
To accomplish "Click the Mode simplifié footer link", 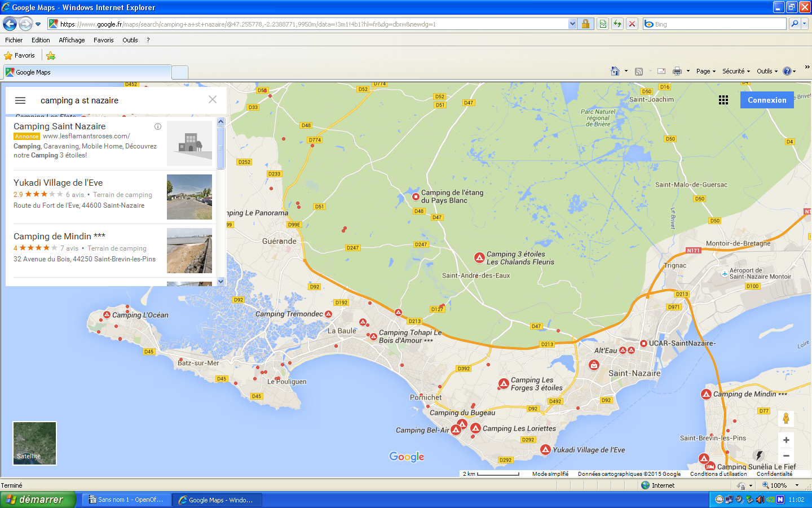I will click(550, 474).
